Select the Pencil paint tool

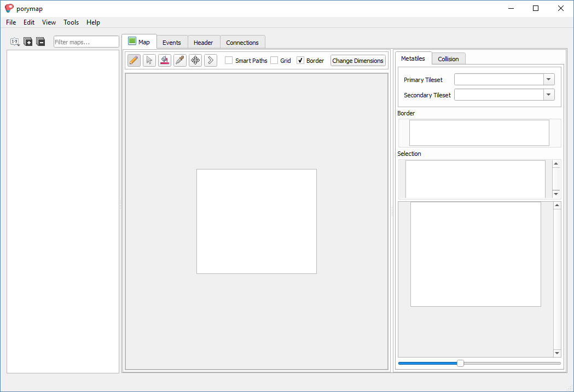134,60
